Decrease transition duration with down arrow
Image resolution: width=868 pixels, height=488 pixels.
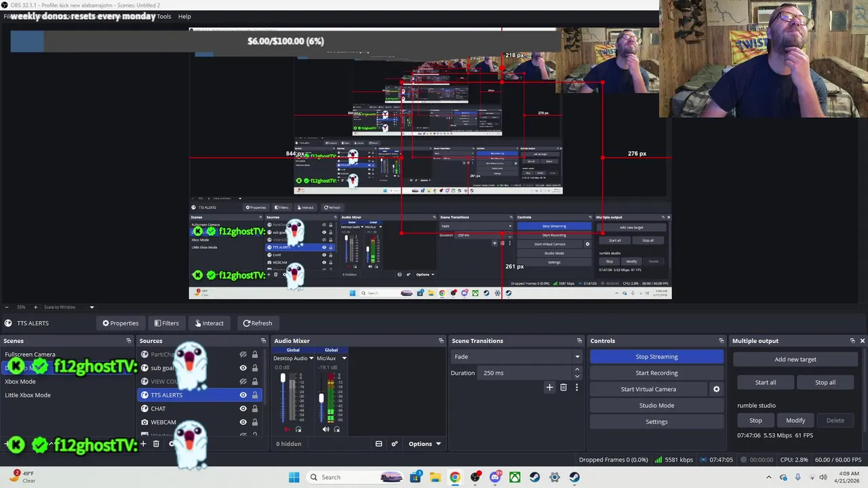(x=577, y=376)
